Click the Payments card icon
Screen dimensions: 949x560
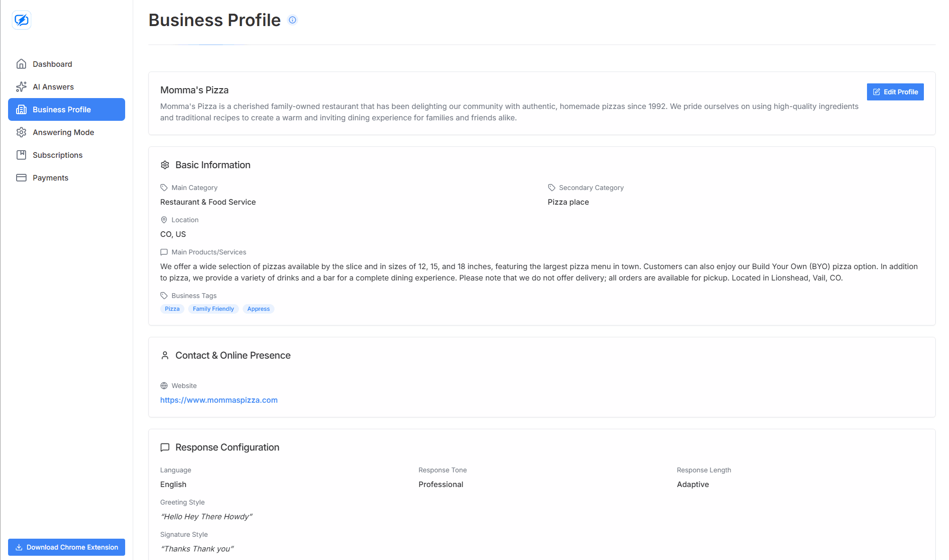pyautogui.click(x=21, y=178)
